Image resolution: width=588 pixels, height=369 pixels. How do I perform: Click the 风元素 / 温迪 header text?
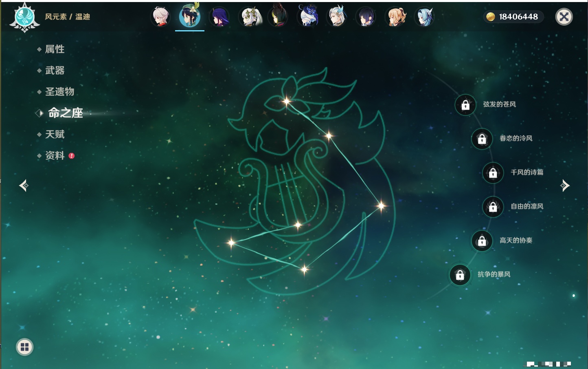(67, 17)
